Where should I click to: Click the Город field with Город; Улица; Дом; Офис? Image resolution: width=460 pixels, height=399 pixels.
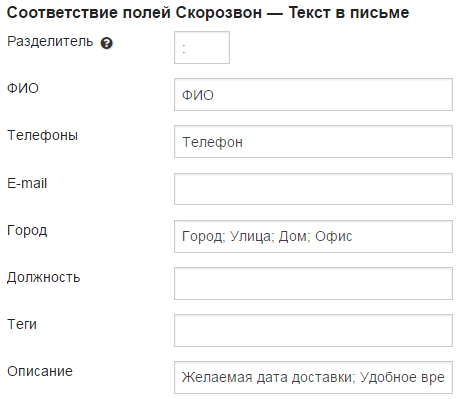click(313, 236)
